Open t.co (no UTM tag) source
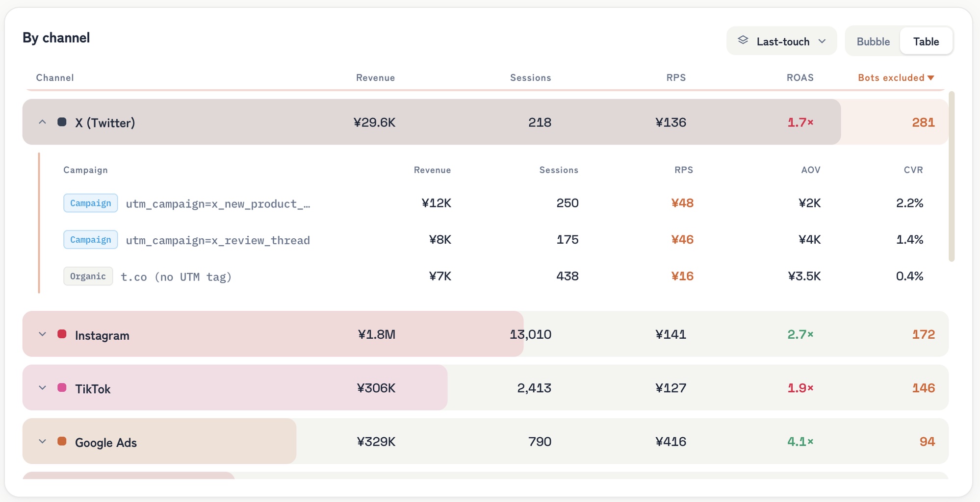 (x=176, y=277)
